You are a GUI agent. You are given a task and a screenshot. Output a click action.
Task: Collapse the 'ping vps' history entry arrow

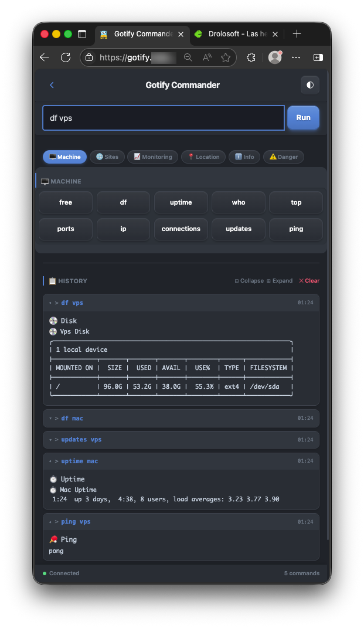click(x=50, y=522)
